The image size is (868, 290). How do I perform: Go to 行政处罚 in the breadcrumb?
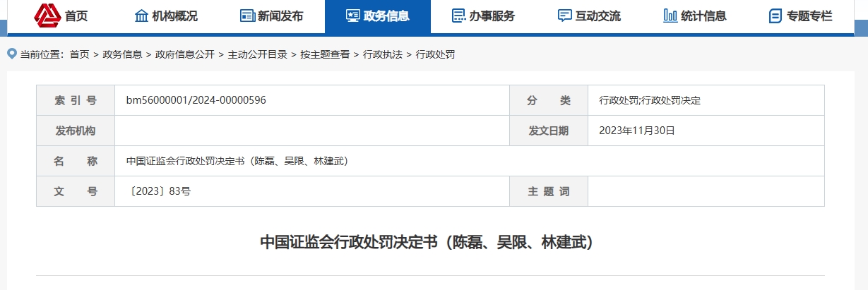point(435,54)
